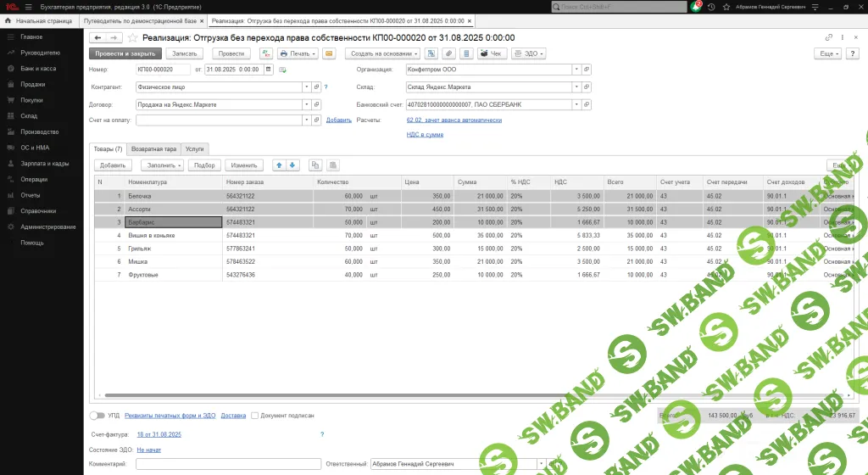Open the НДС в сумме link
Viewport: 868px width, 475px height.
(425, 134)
